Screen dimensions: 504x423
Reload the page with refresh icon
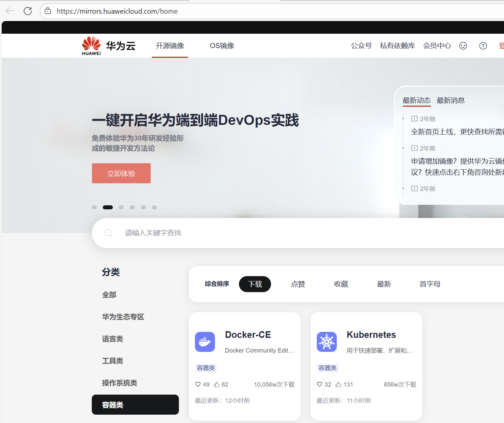(28, 11)
